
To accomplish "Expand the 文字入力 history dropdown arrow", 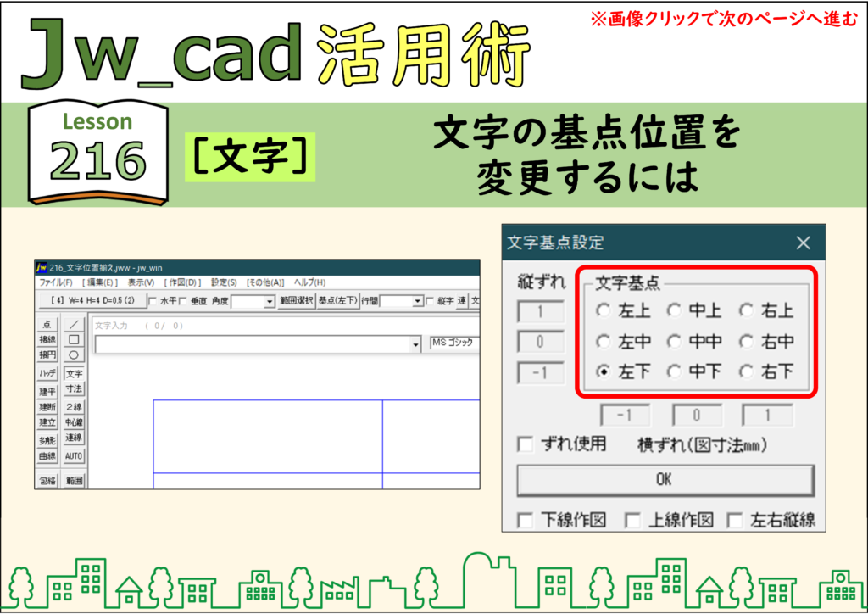I will point(415,344).
